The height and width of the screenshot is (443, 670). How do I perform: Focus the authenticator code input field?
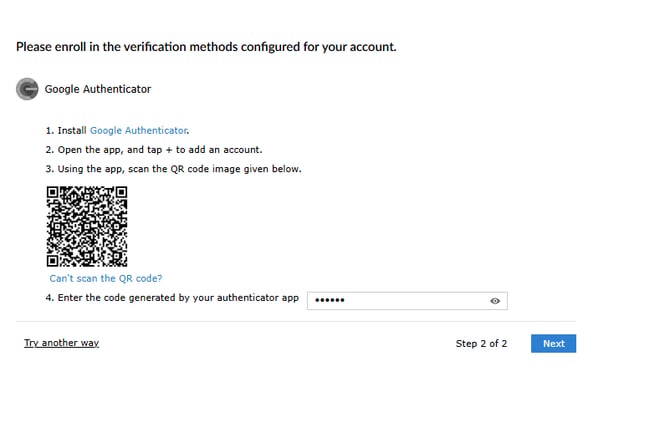[407, 301]
